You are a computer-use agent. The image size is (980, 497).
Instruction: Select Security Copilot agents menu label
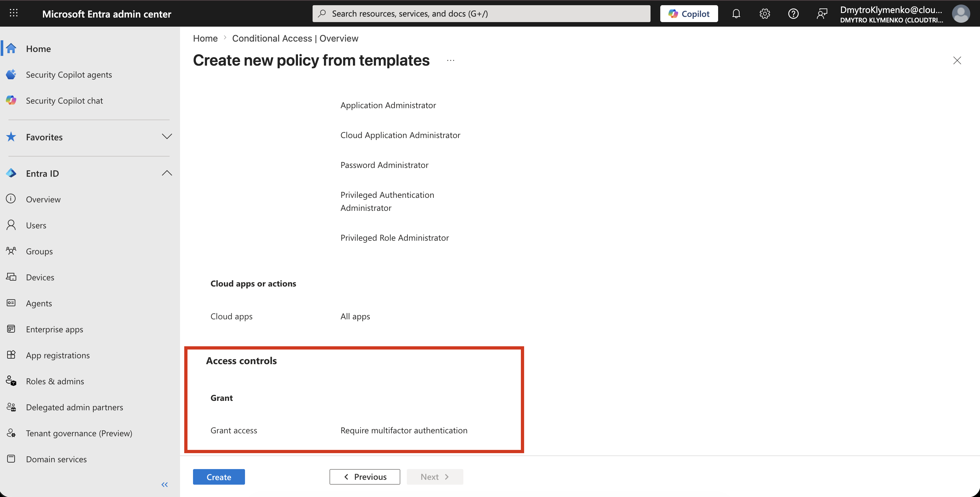(x=69, y=74)
